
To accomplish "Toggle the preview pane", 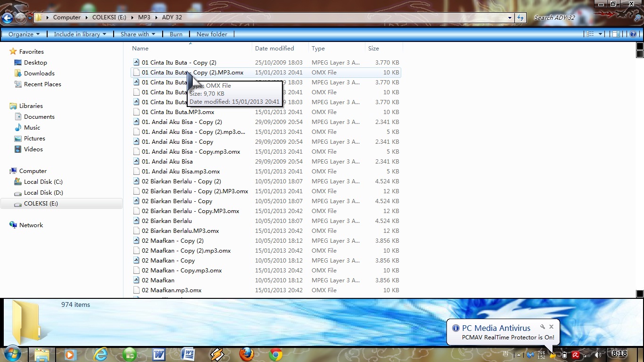I will [x=615, y=33].
